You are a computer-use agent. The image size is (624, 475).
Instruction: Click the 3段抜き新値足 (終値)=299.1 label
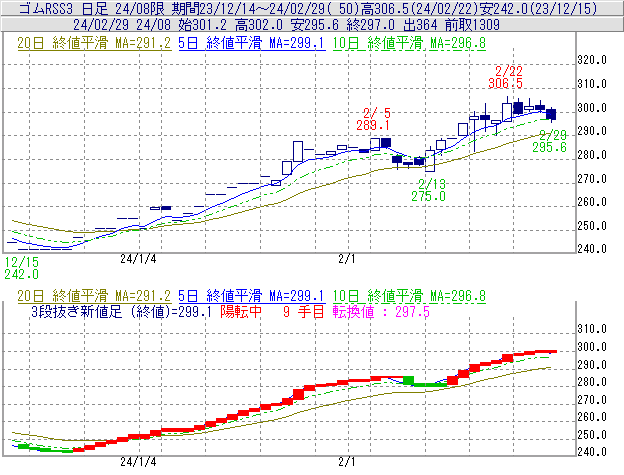(x=121, y=311)
